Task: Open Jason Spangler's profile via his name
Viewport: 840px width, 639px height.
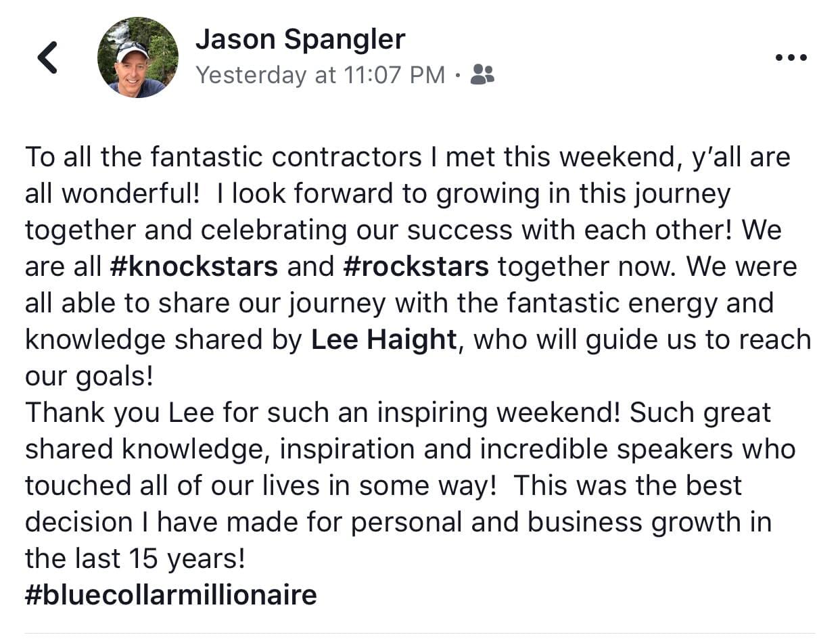Action: point(300,39)
